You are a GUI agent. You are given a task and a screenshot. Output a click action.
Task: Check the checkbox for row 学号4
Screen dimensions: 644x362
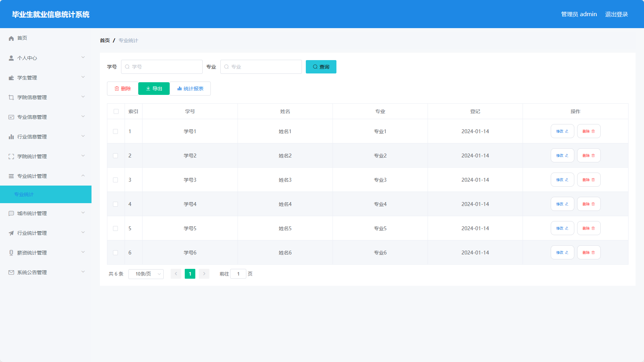coord(115,204)
